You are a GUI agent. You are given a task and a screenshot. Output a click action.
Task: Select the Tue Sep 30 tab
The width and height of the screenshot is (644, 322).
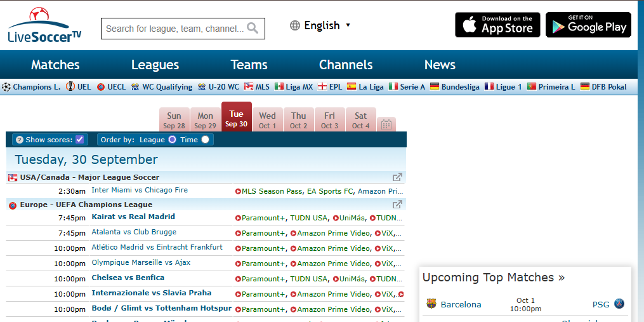click(237, 117)
